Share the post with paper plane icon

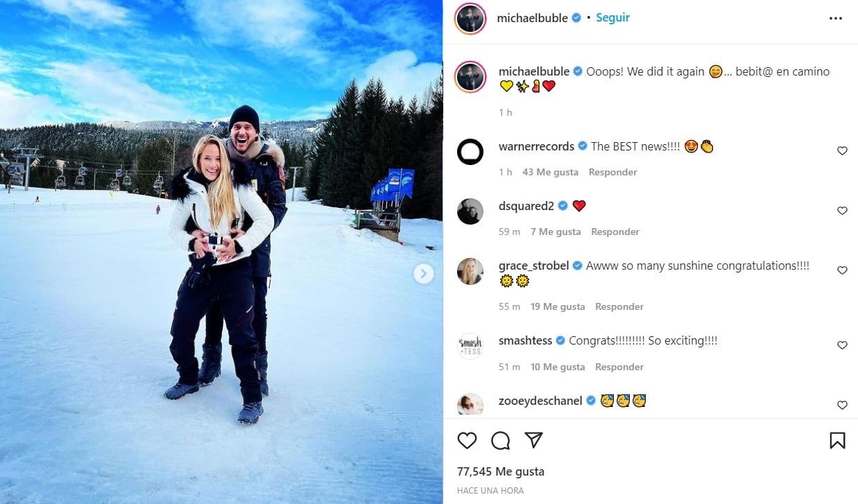(533, 440)
